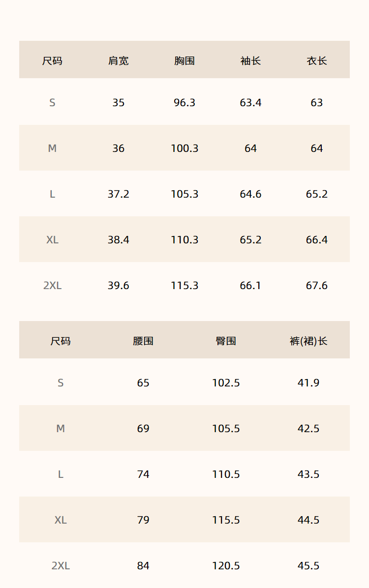Click the 102.5 hip measurement
Image resolution: width=369 pixels, height=588 pixels.
click(x=226, y=382)
